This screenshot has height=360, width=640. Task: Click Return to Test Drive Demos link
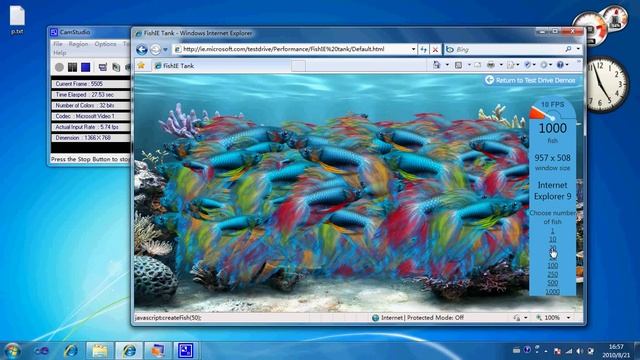click(530, 80)
